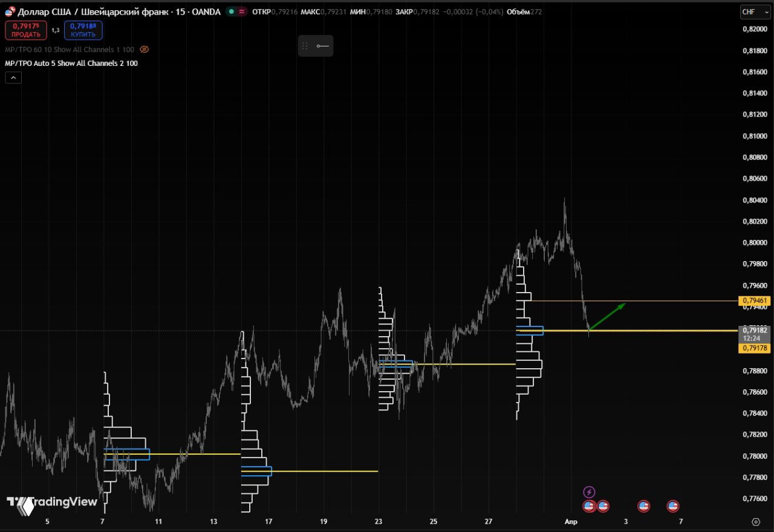Collapse the indicator legend with the chevron
The height and width of the screenshot is (532, 774).
tap(13, 77)
